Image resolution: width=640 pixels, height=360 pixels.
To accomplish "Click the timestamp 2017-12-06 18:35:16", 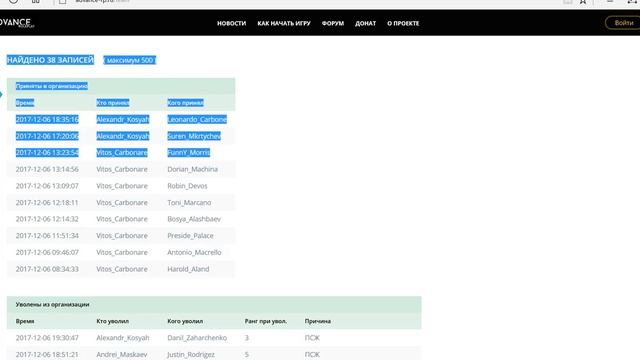I will 47,119.
